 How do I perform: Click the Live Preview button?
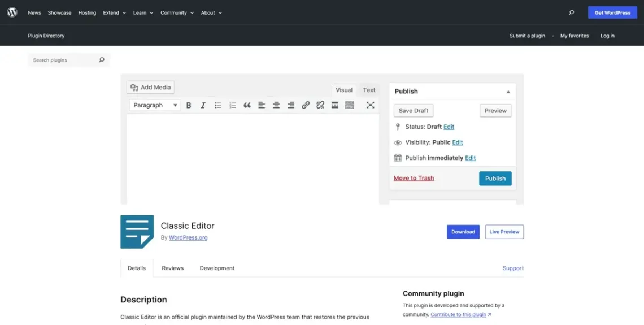point(504,232)
